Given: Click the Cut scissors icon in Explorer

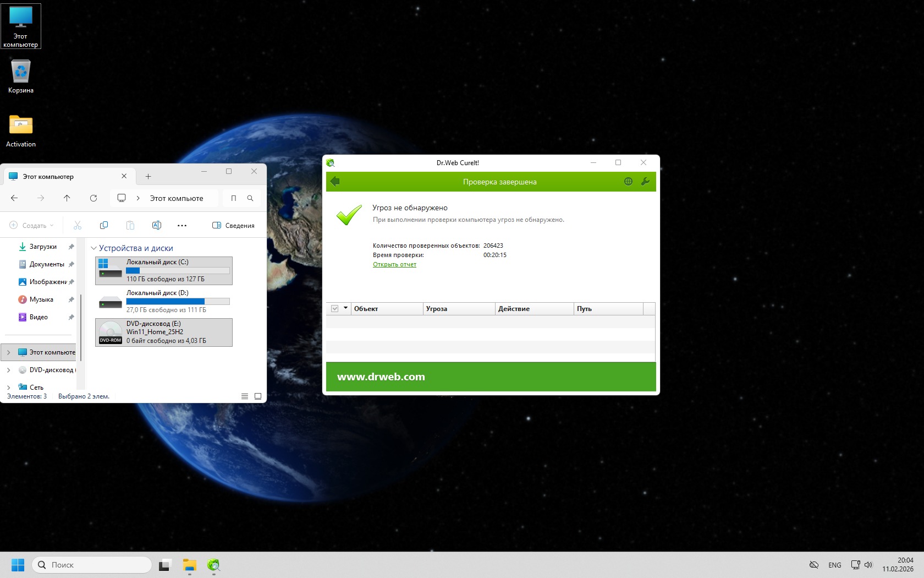Looking at the screenshot, I should click(x=78, y=225).
